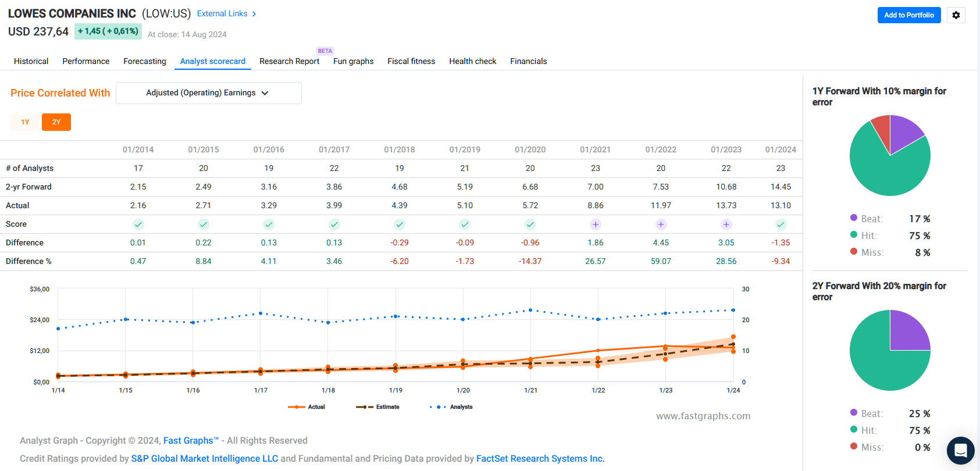This screenshot has width=980, height=471.
Task: Click the 01/2023 beat plus icon
Action: (726, 224)
